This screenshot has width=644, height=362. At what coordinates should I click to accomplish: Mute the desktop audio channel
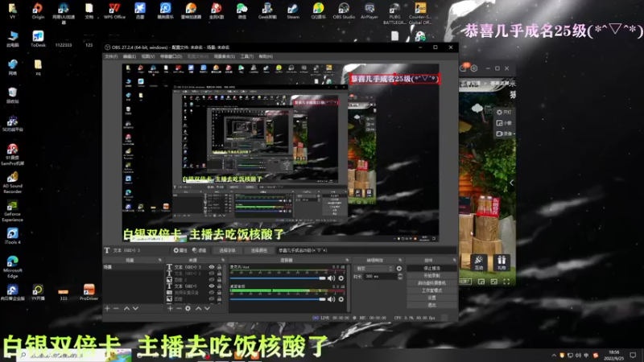pos(331,299)
